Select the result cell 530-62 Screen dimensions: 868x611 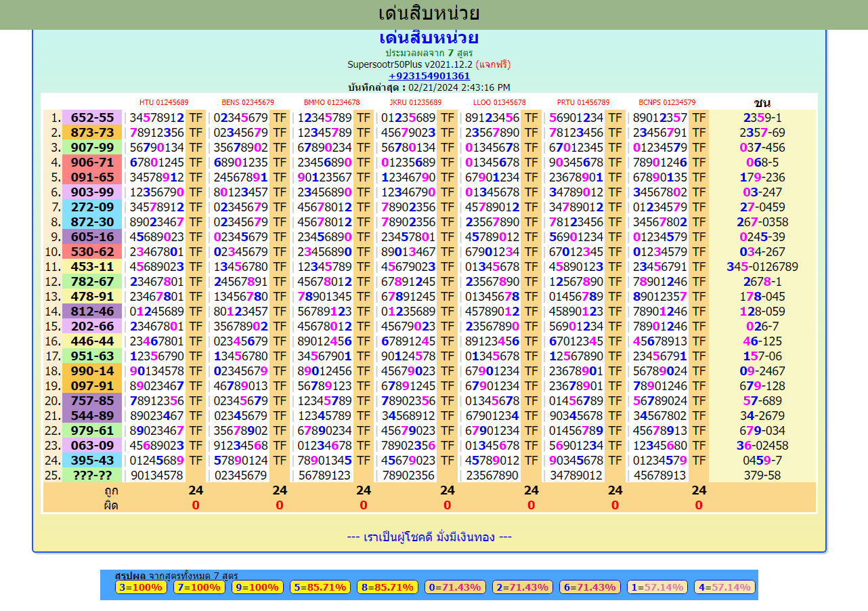click(x=92, y=251)
